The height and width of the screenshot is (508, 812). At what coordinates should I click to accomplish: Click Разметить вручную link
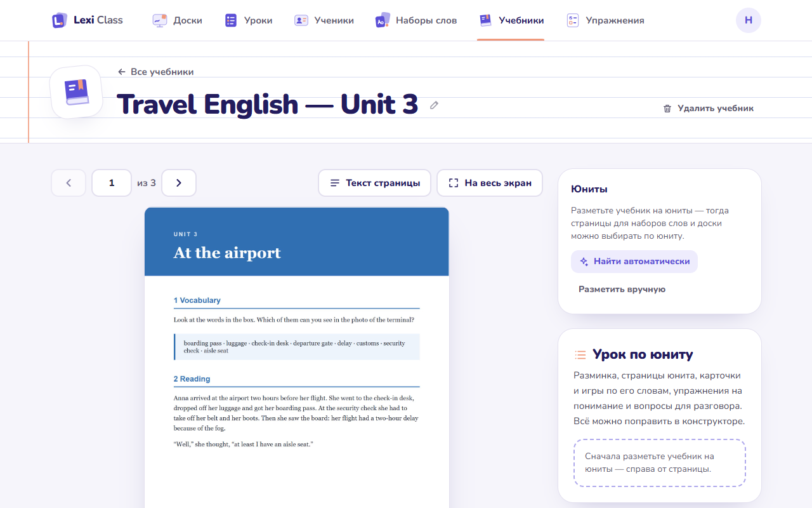622,289
